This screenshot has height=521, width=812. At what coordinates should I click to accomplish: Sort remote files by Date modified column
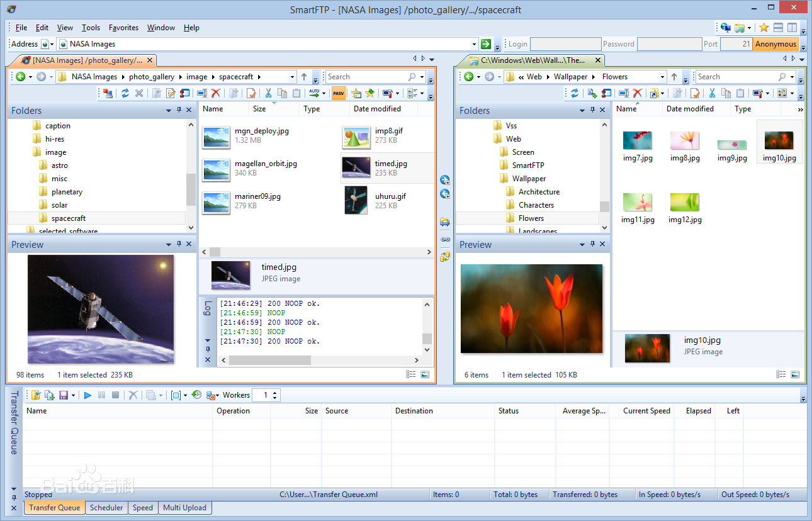[377, 109]
